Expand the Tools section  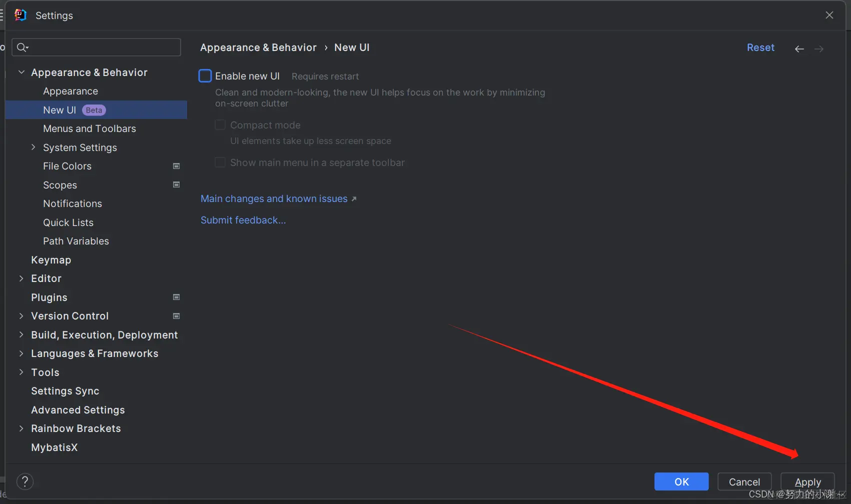[x=22, y=372]
